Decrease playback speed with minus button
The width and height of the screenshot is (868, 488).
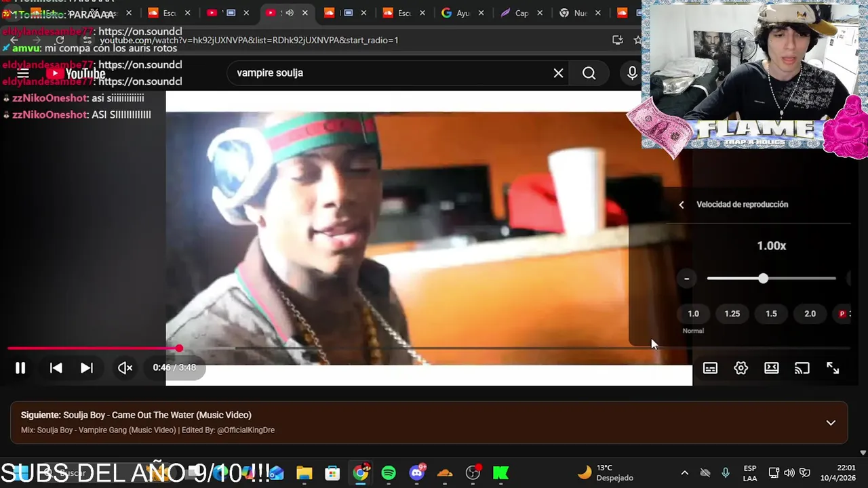(686, 279)
